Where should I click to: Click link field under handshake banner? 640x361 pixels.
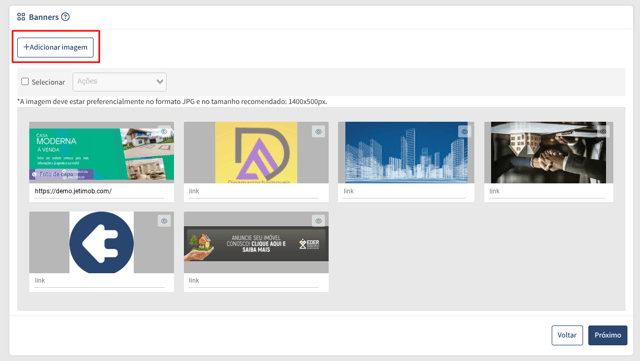547,191
